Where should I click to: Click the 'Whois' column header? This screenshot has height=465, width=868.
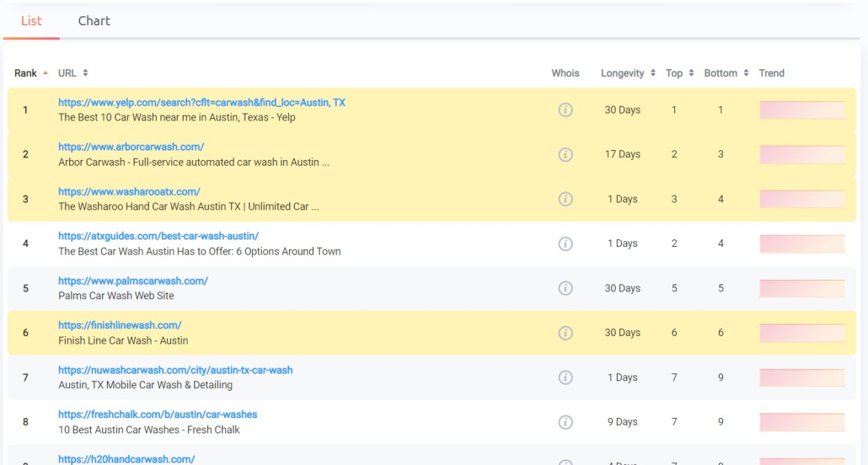click(x=565, y=73)
